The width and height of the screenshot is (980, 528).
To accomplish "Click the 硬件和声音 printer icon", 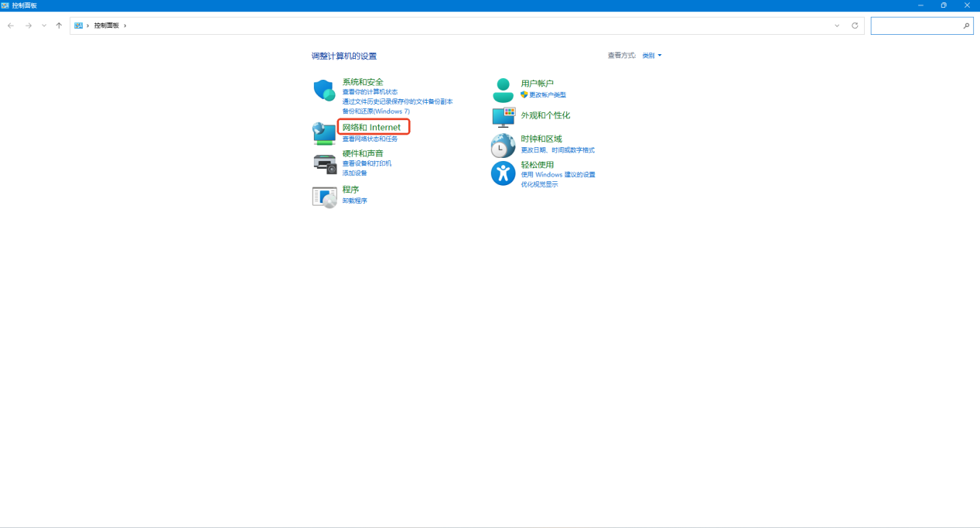I will click(324, 163).
